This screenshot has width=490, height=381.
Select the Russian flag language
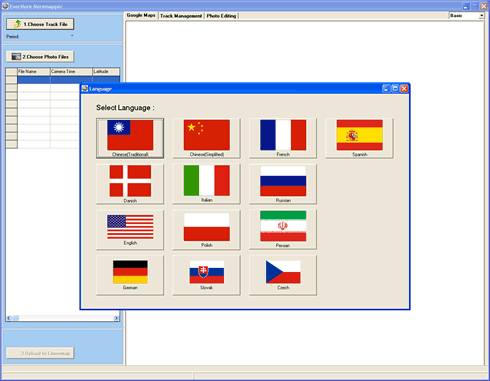(283, 184)
